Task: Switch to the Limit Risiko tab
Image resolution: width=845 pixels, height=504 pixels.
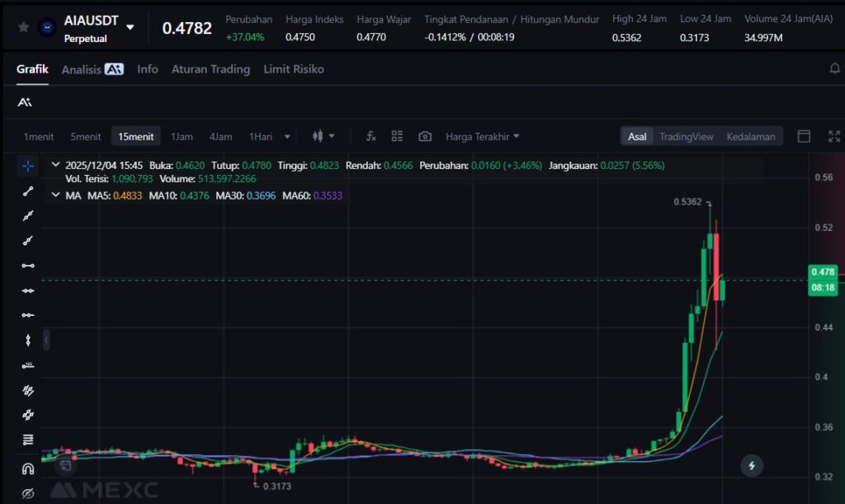Action: [x=294, y=69]
